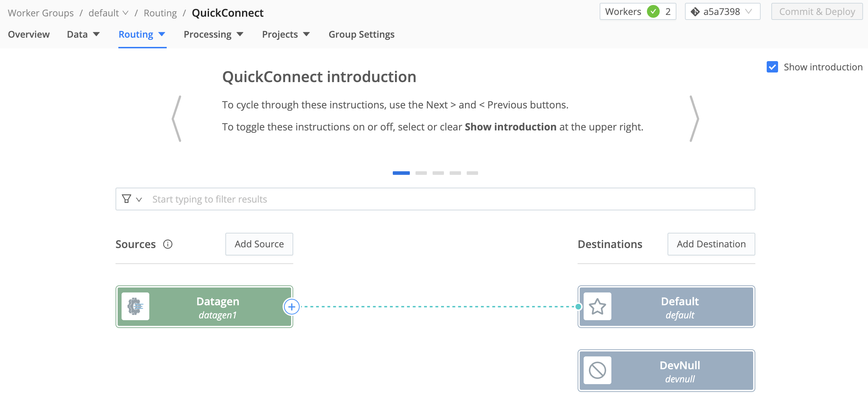Click the DevNull prohibition icon

(598, 370)
